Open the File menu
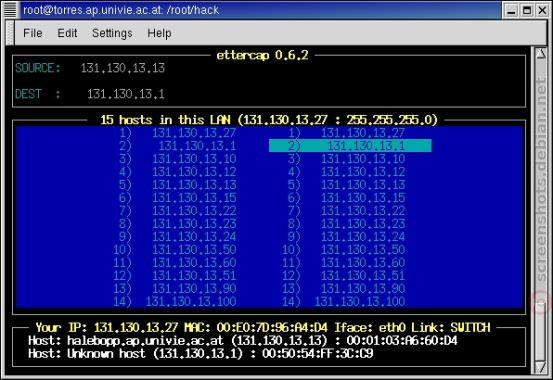553x380 pixels. click(x=33, y=33)
